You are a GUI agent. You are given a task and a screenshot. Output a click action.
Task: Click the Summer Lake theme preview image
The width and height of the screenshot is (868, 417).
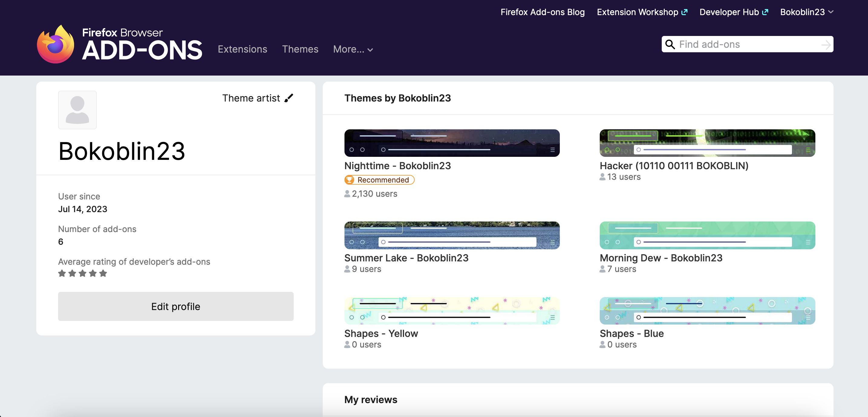(x=452, y=235)
